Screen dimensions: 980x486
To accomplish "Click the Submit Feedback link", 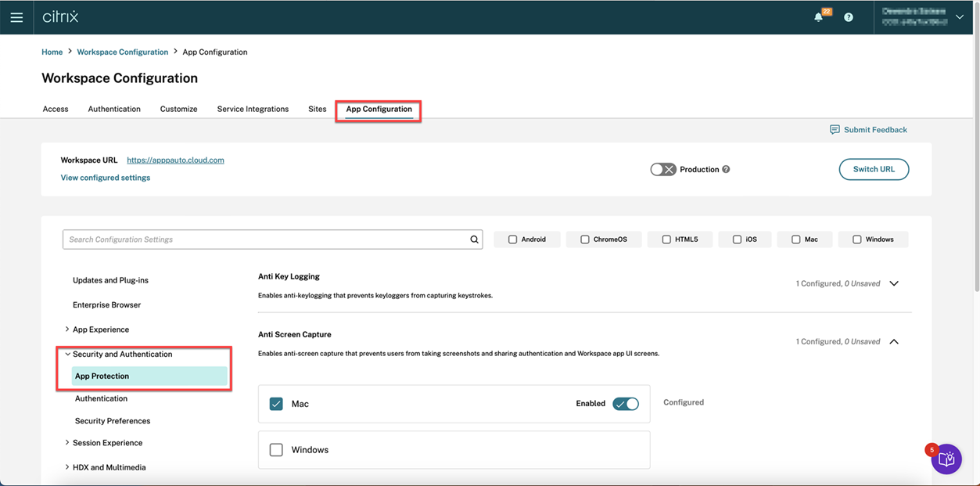I will tap(875, 130).
